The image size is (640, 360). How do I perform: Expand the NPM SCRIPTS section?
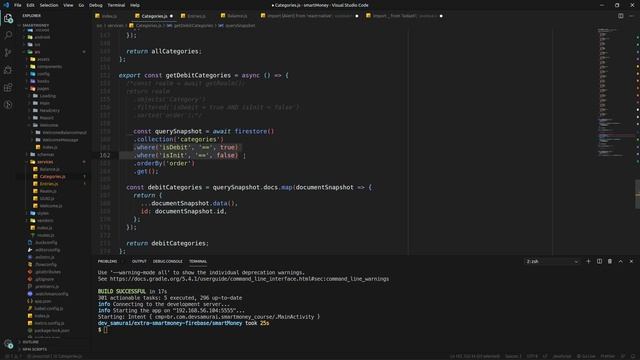click(34, 349)
